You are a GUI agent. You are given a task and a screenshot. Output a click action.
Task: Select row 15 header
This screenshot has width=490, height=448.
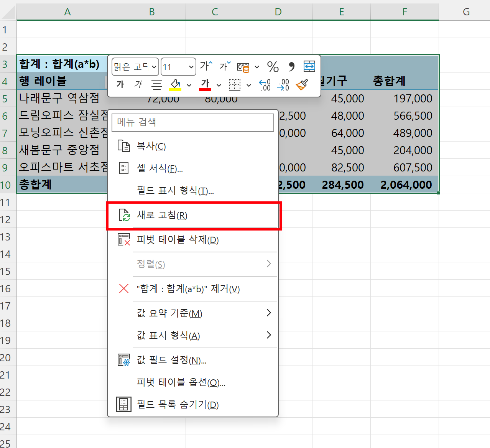(x=8, y=272)
